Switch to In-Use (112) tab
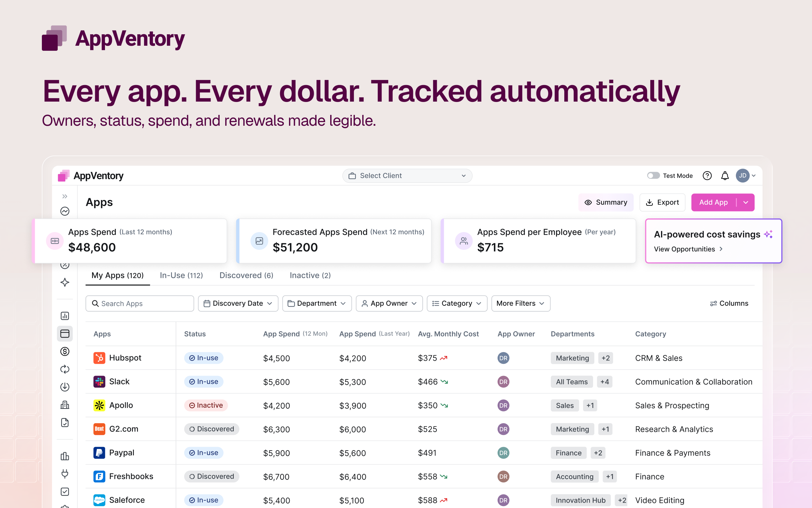This screenshot has width=812, height=508. [181, 276]
